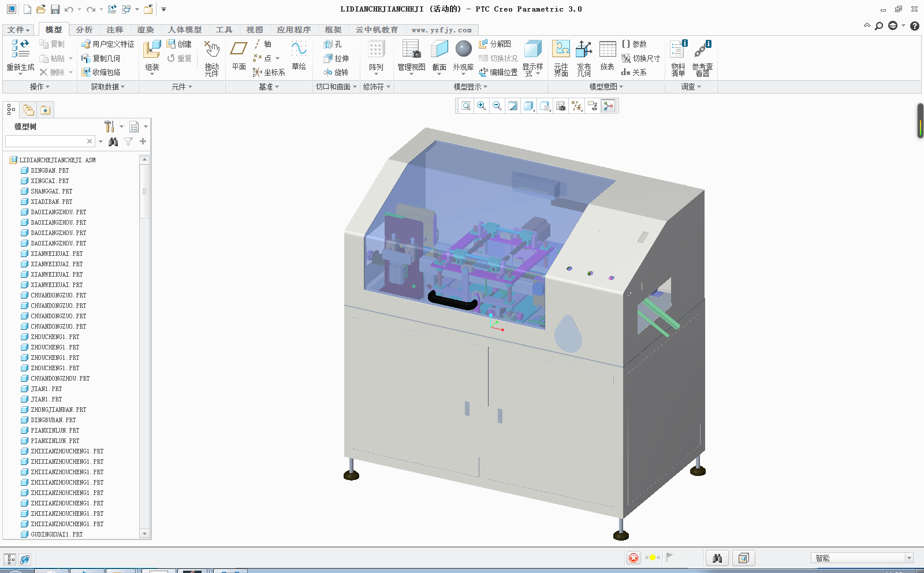Click Publish Geometry (发布几何) icon
This screenshot has width=924, height=573.
coord(584,49)
